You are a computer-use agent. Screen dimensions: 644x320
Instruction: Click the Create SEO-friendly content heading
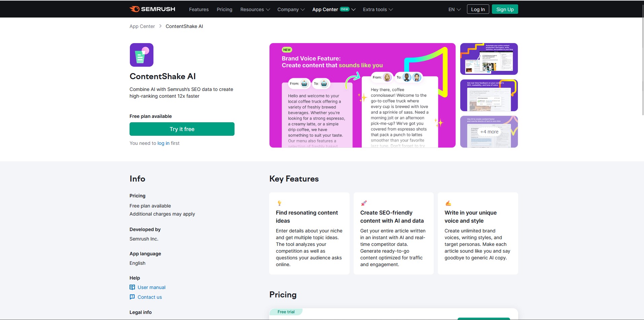coord(392,217)
